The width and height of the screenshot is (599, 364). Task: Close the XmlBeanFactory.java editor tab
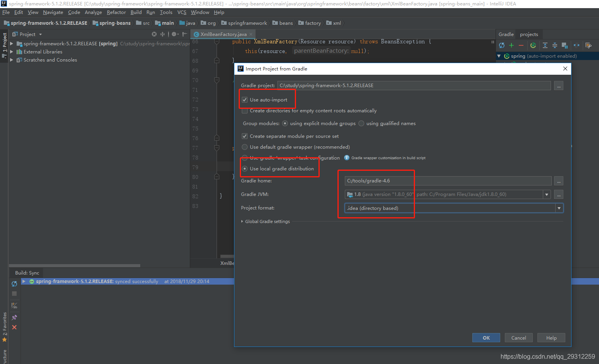point(251,34)
